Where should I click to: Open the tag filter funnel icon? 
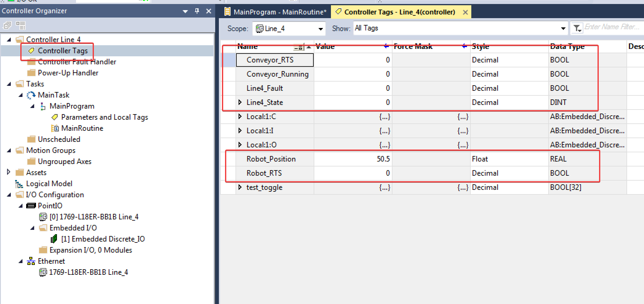coord(577,27)
